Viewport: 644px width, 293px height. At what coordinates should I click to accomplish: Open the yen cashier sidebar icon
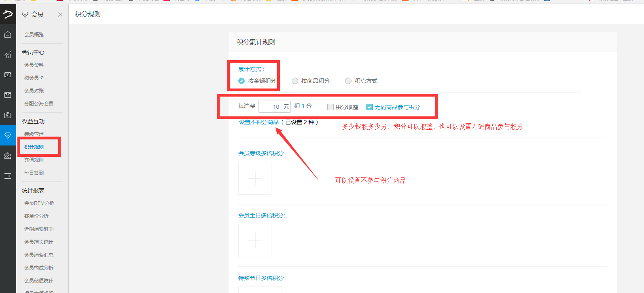coord(8,75)
